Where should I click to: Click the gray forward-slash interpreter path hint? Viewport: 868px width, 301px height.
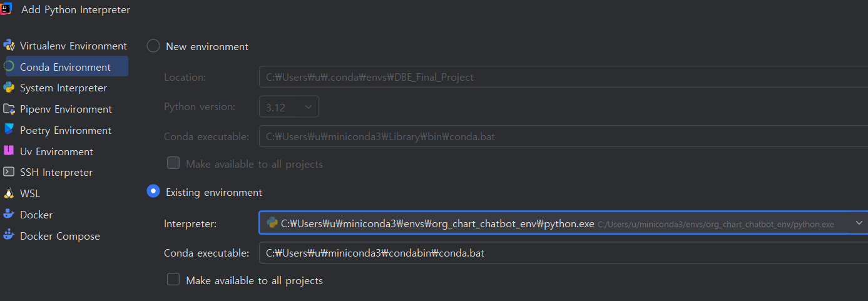click(x=716, y=224)
